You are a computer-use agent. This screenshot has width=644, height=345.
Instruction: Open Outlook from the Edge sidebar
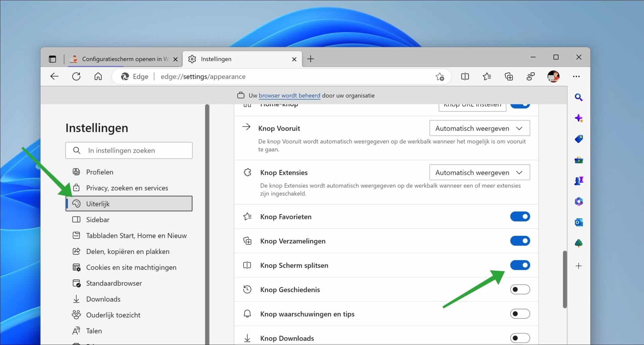(579, 222)
